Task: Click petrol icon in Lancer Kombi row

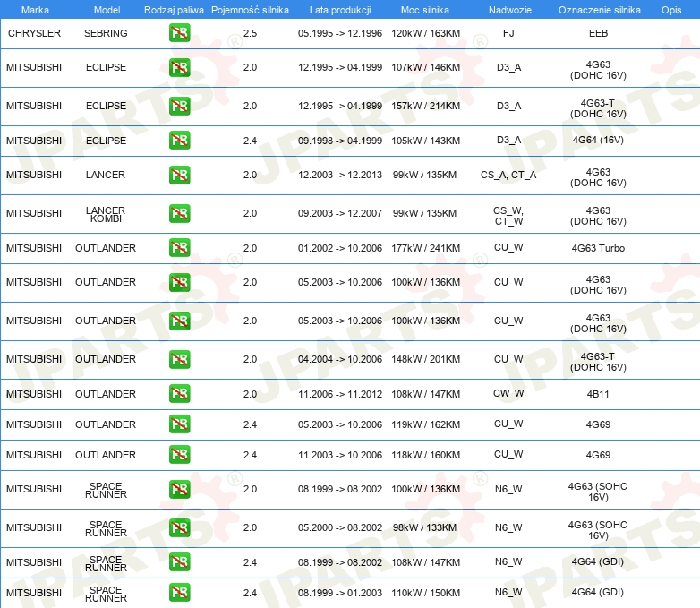Action: tap(179, 213)
